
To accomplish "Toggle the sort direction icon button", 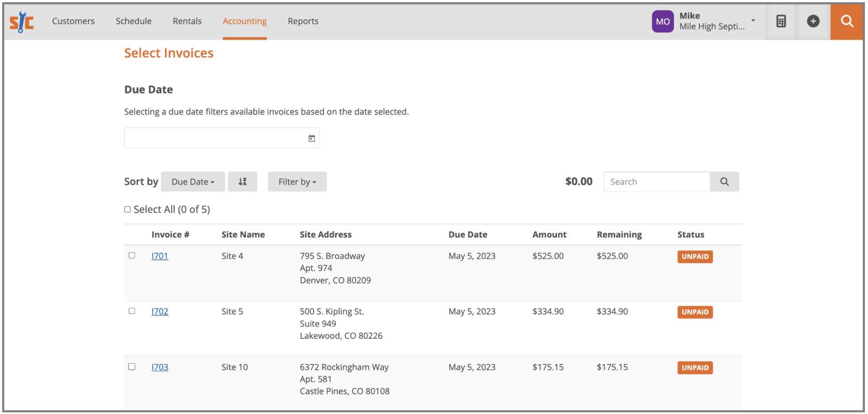I will 242,182.
